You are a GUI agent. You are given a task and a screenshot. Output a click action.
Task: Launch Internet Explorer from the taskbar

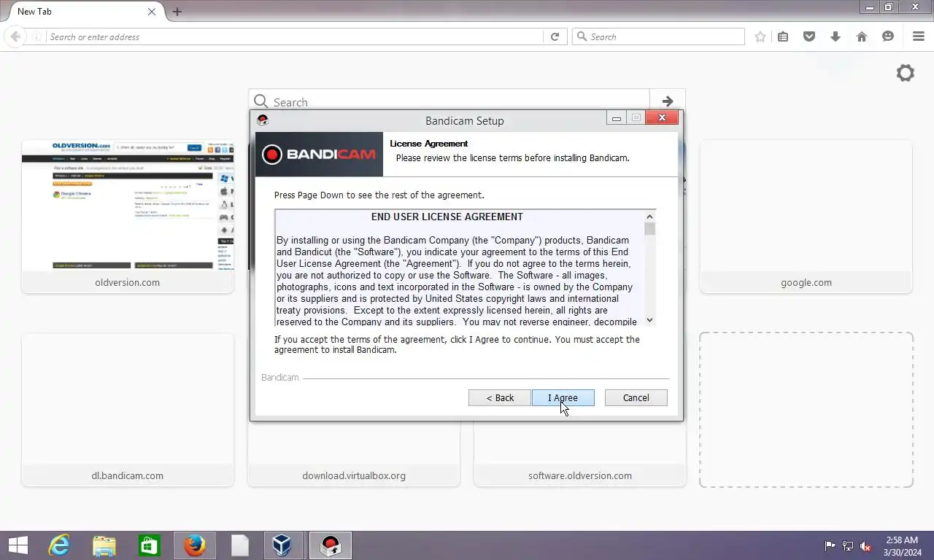[x=59, y=545]
